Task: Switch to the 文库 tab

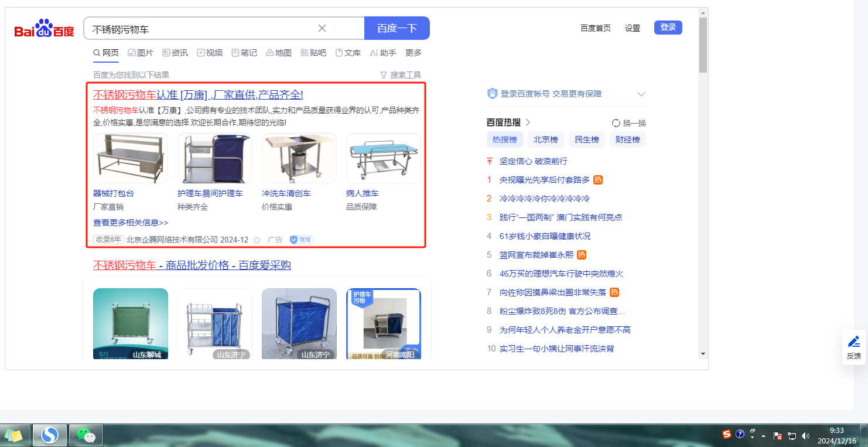Action: tap(348, 53)
